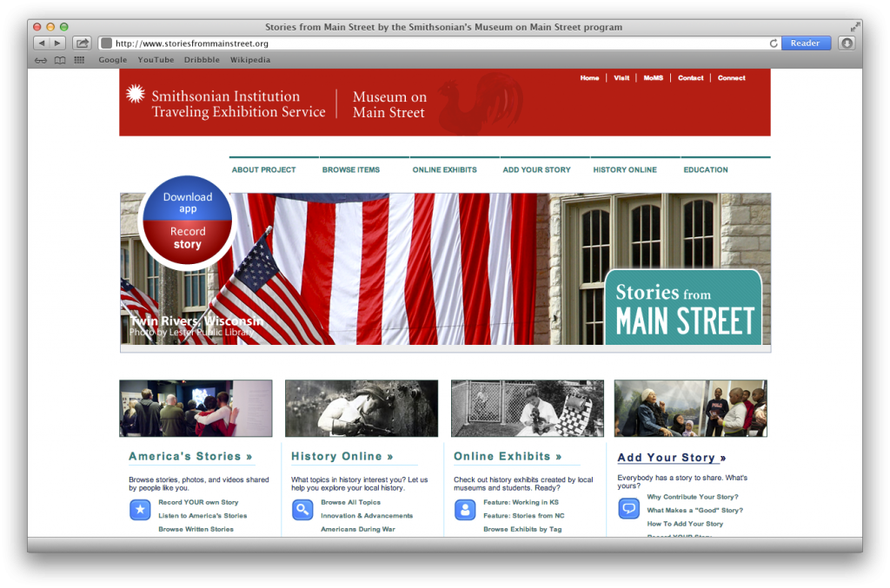Open the Visit top navigation link
The height and width of the screenshot is (588, 890).
pyautogui.click(x=621, y=78)
